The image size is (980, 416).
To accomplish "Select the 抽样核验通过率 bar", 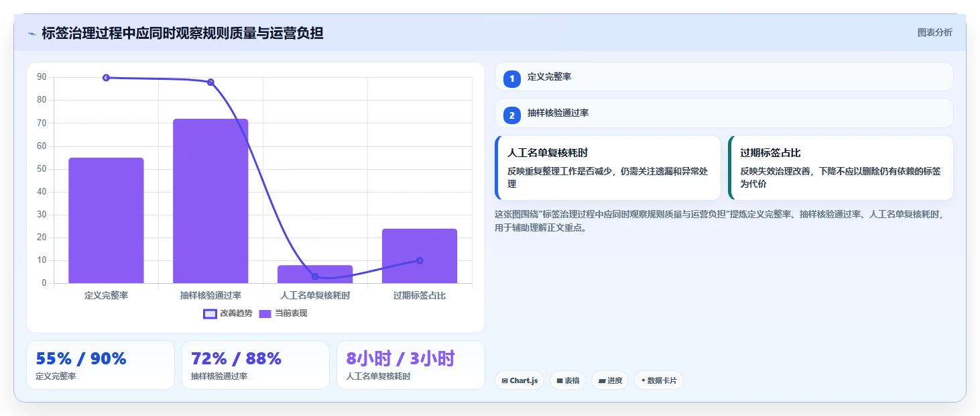I will tap(210, 201).
